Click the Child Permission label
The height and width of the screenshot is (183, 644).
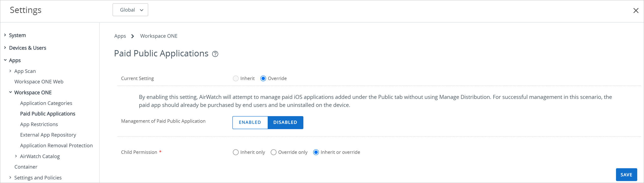pyautogui.click(x=139, y=152)
